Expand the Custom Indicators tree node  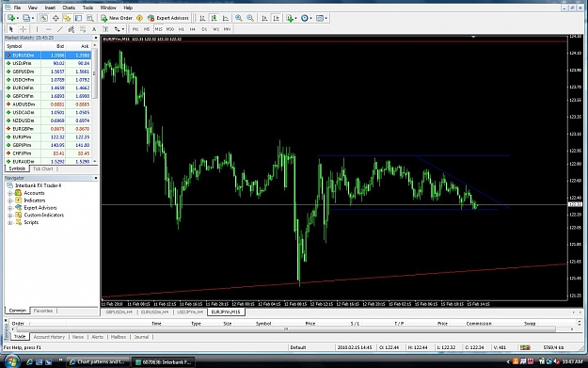pos(10,216)
